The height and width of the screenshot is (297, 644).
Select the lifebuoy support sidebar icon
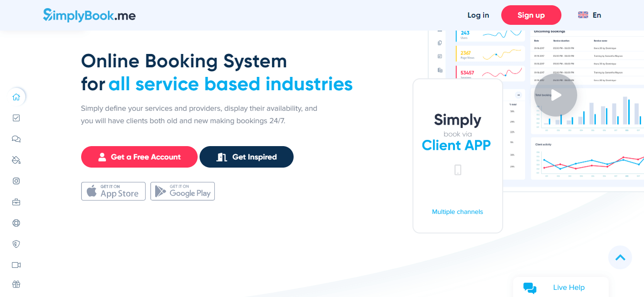pos(16,223)
